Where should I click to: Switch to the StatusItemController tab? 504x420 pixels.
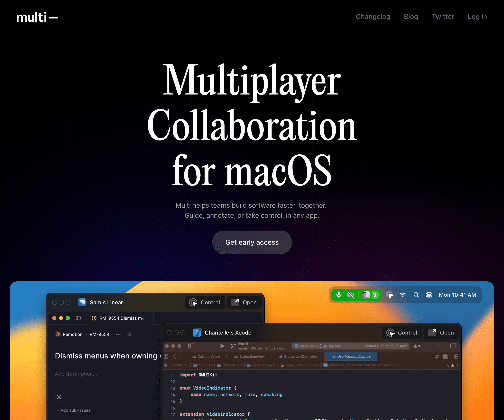(x=298, y=356)
